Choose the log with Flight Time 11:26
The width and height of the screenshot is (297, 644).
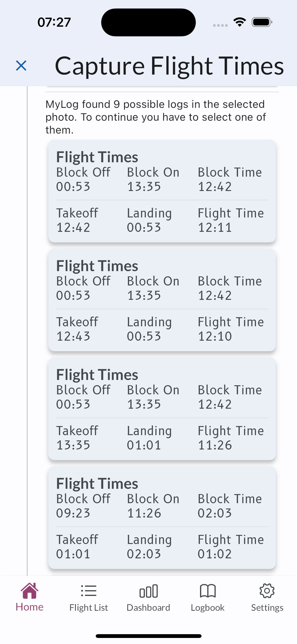(x=162, y=408)
